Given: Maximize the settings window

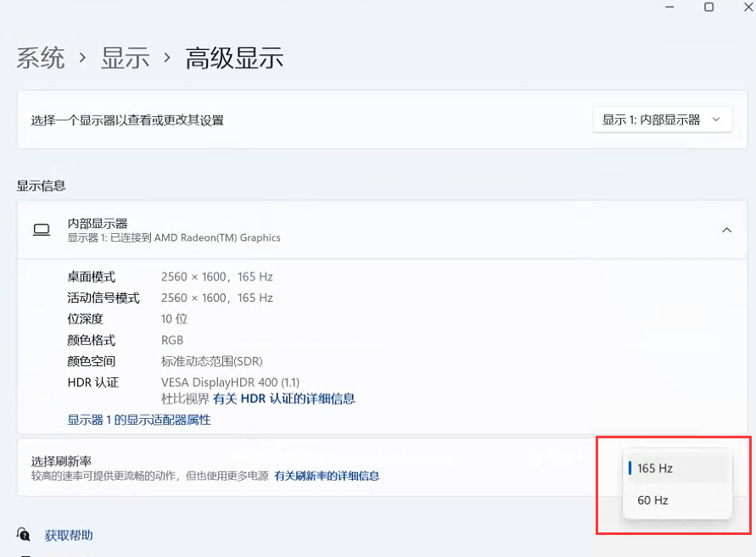Looking at the screenshot, I should (708, 7).
